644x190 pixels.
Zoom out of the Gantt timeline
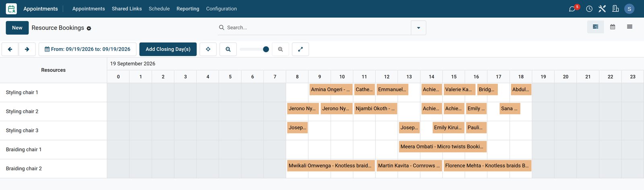(x=228, y=49)
